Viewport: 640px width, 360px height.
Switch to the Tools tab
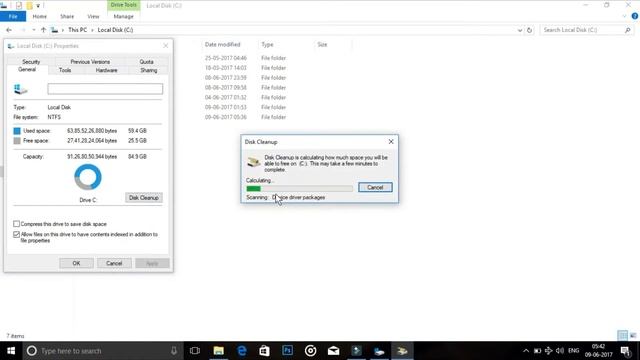[x=65, y=70]
